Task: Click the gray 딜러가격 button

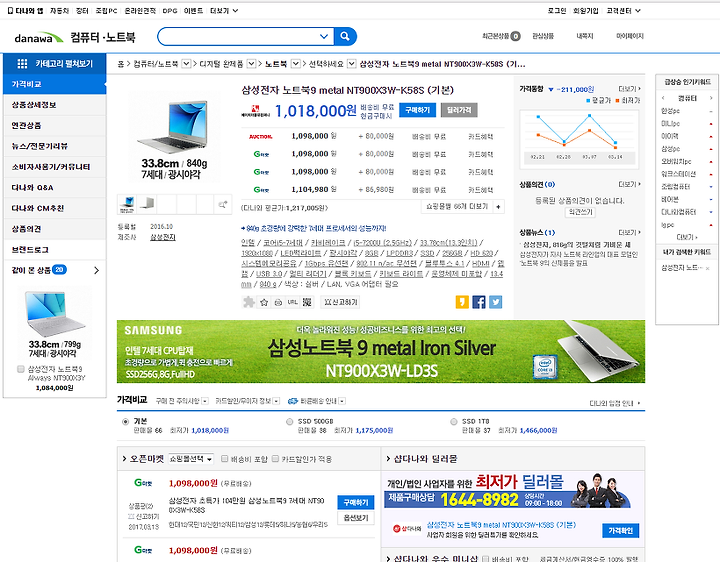Action: point(459,110)
